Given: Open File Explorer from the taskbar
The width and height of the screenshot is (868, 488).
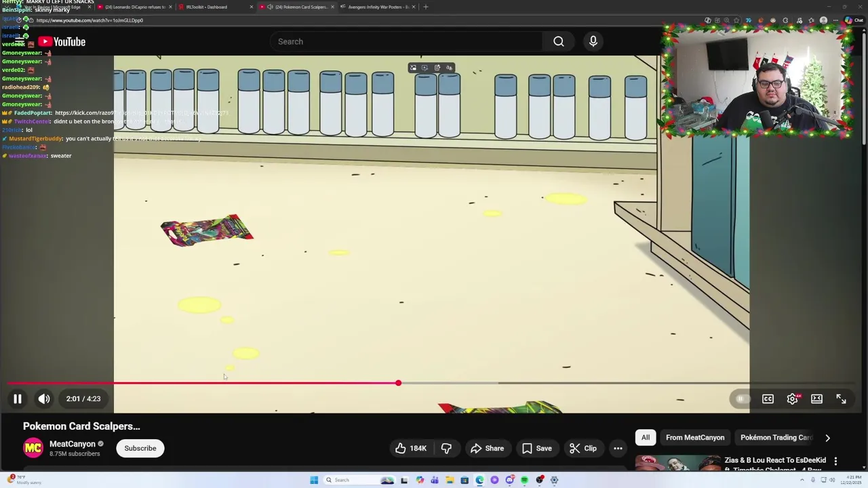Looking at the screenshot, I should (450, 480).
